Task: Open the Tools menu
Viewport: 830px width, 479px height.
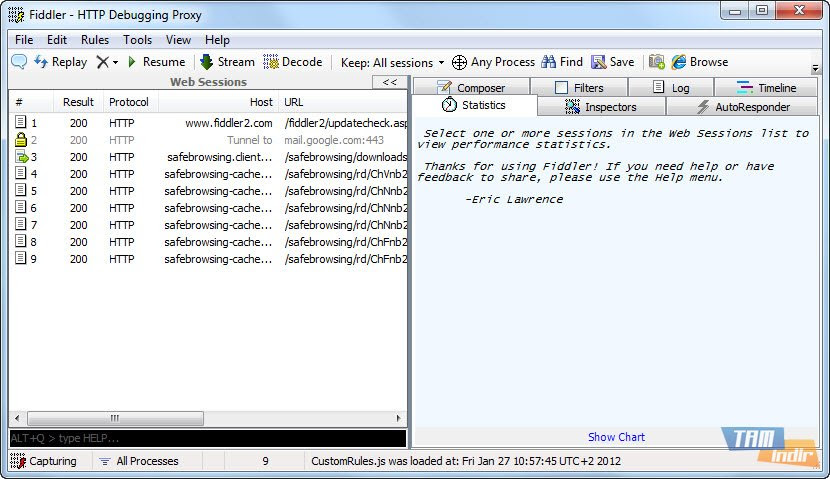Action: point(138,40)
